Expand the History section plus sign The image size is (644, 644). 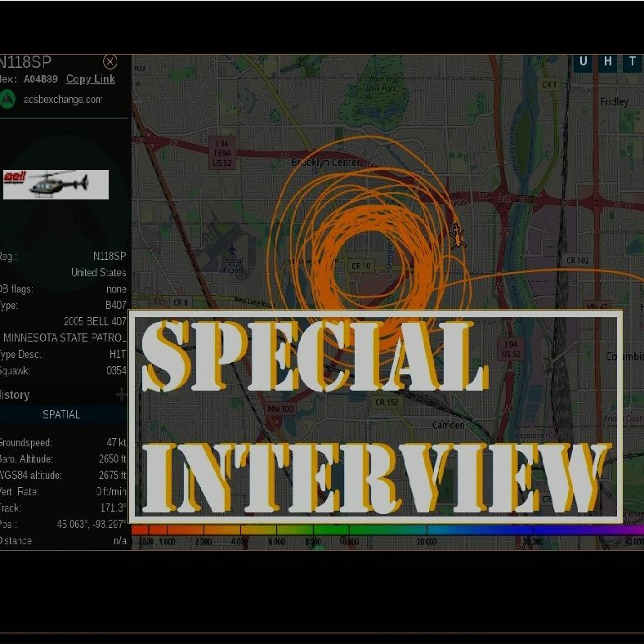121,395
